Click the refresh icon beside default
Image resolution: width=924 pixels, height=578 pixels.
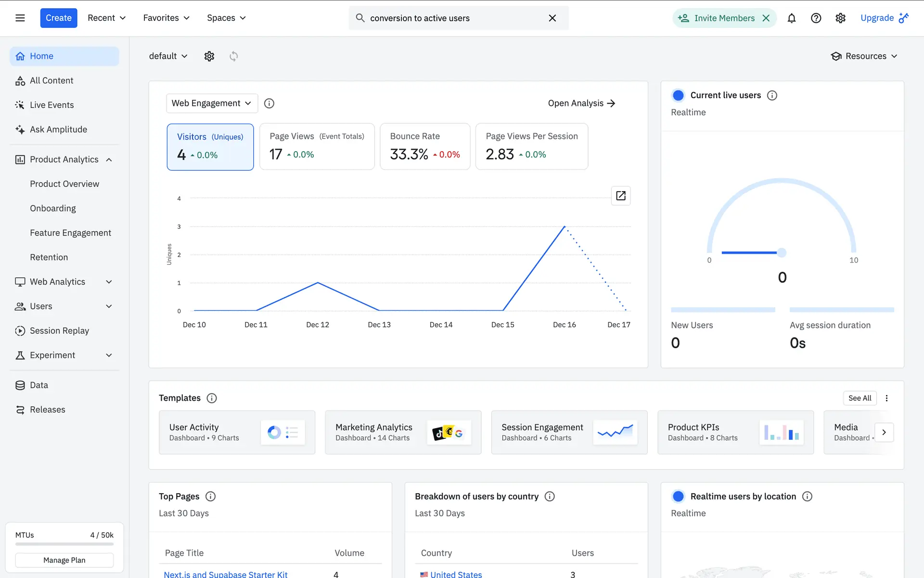[233, 56]
